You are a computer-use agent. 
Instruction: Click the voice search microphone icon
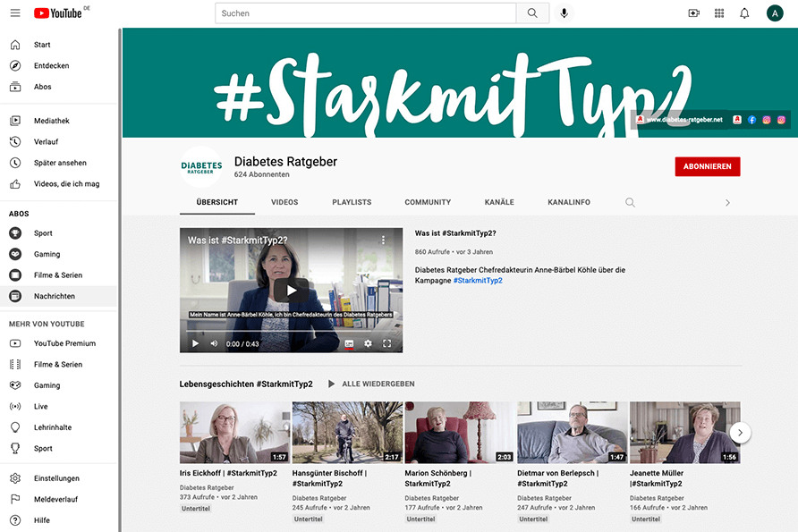564,13
